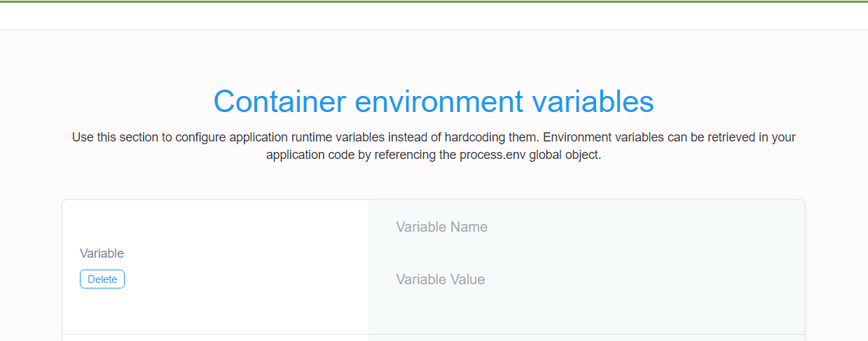The height and width of the screenshot is (341, 868).
Task: Click the word 'Container' in the title
Action: click(x=280, y=102)
